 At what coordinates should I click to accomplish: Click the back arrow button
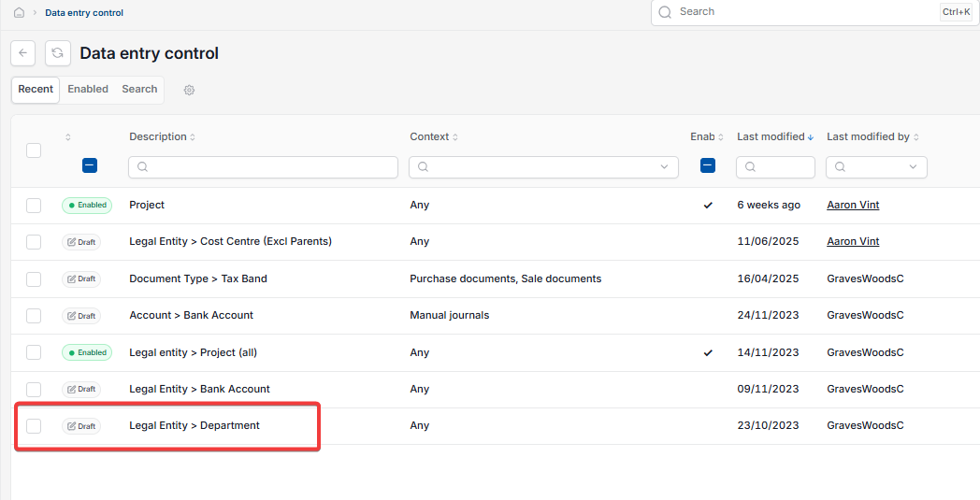(23, 53)
